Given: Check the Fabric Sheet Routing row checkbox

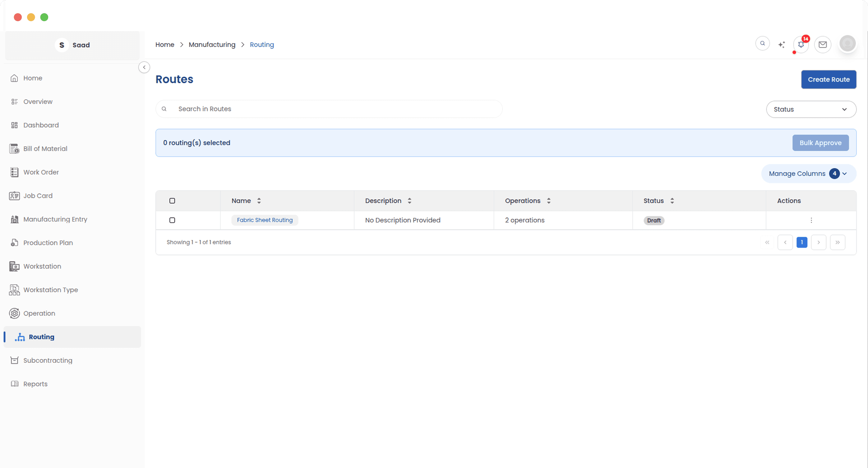Looking at the screenshot, I should click(172, 220).
